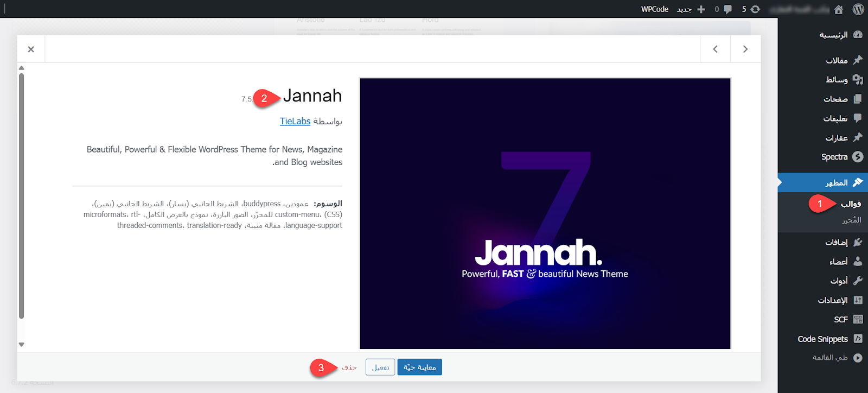
Task: Click the description starting "Beautiful, Powerful & Flexible"
Action: (215, 155)
